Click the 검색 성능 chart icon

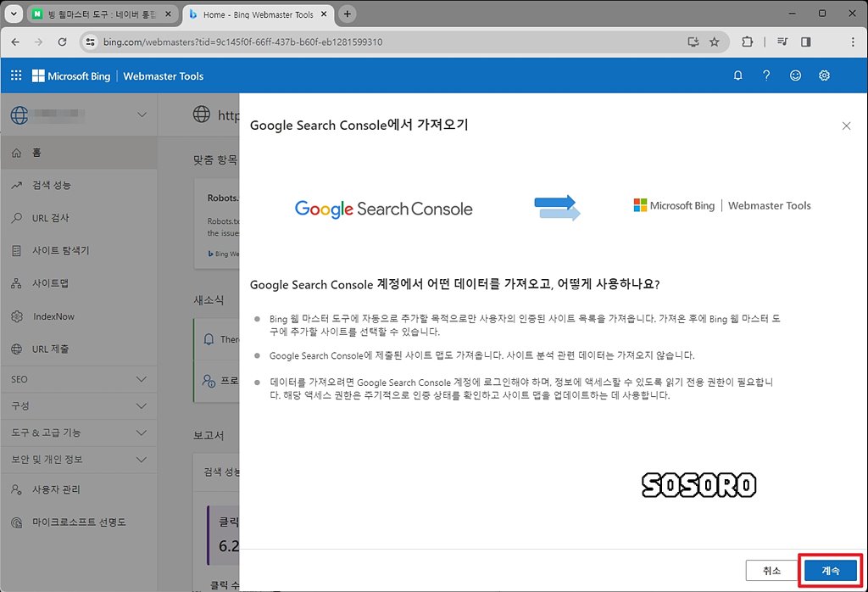[x=17, y=185]
